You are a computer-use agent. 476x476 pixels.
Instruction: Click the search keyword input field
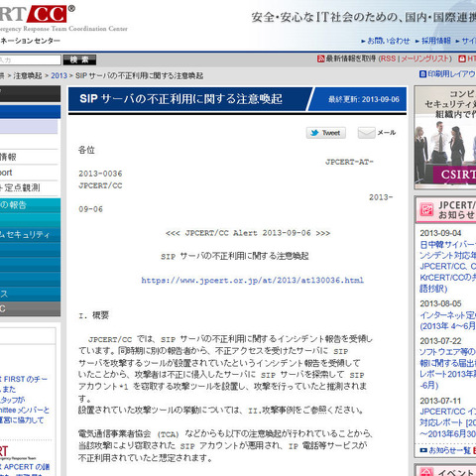(30, 59)
